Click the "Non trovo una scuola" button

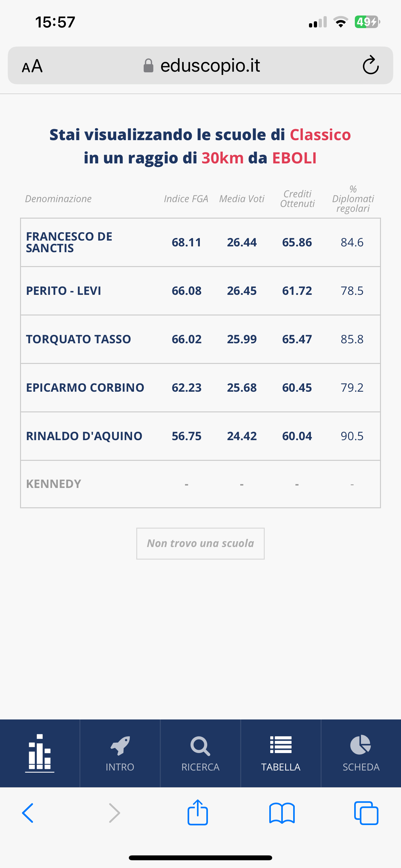pyautogui.click(x=200, y=543)
